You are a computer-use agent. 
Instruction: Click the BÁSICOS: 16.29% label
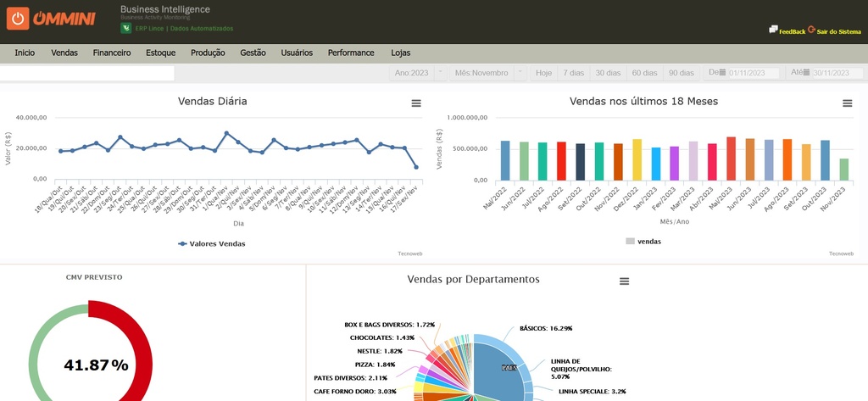coord(546,328)
